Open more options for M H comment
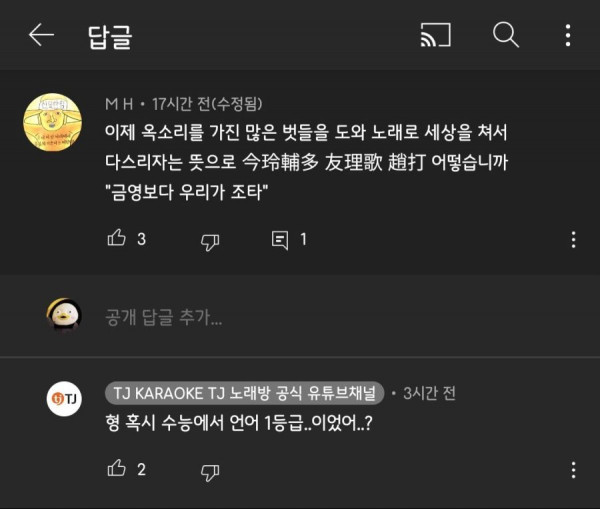600x509 pixels. (573, 240)
